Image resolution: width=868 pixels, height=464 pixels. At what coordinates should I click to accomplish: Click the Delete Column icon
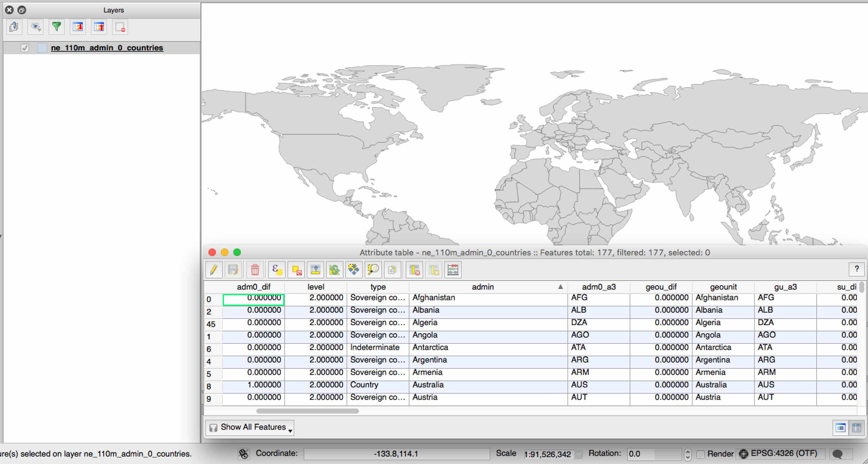pos(414,270)
